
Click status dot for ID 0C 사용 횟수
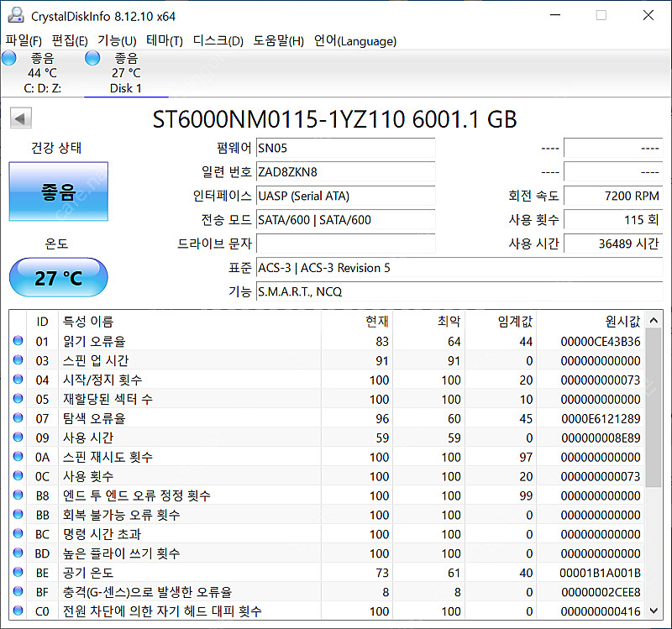click(x=18, y=475)
